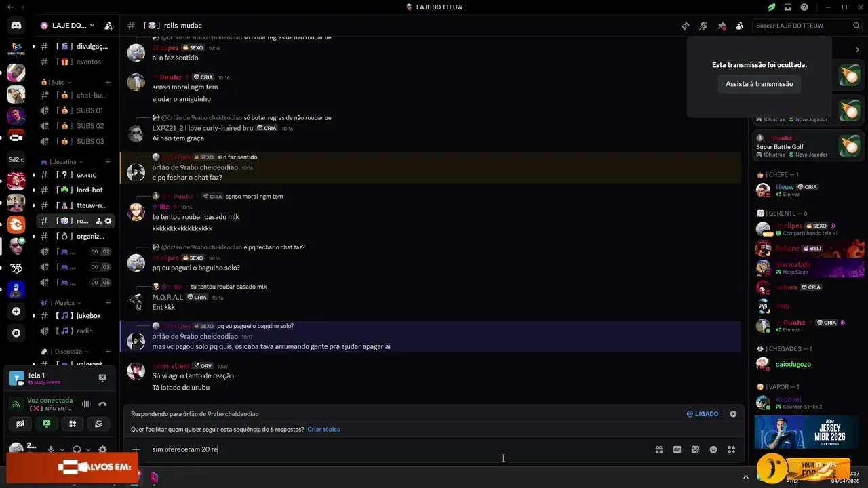Click the 'Assista à transmissão' button
The width and height of the screenshot is (868, 488).
759,84
